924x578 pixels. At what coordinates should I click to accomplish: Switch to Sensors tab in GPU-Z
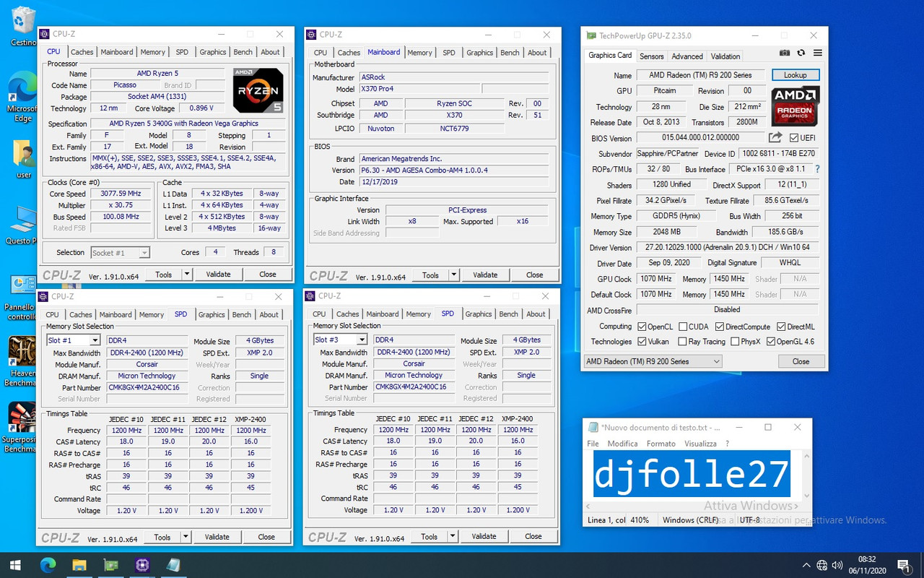(651, 56)
